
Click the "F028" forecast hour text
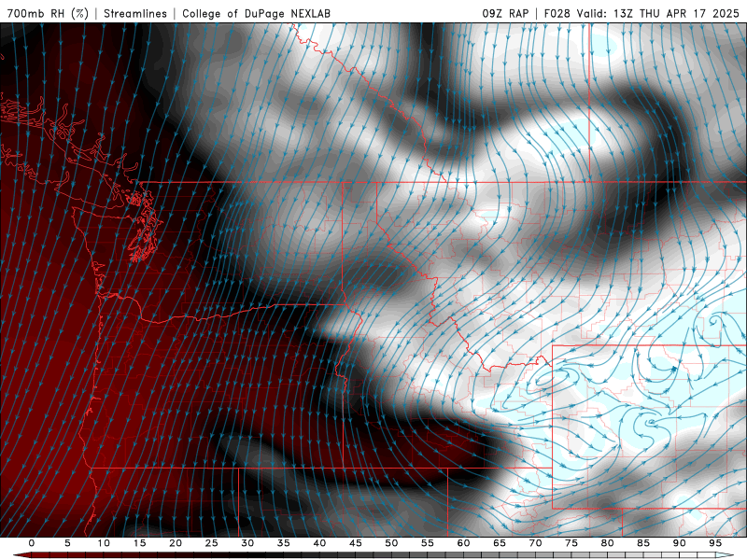tap(557, 13)
